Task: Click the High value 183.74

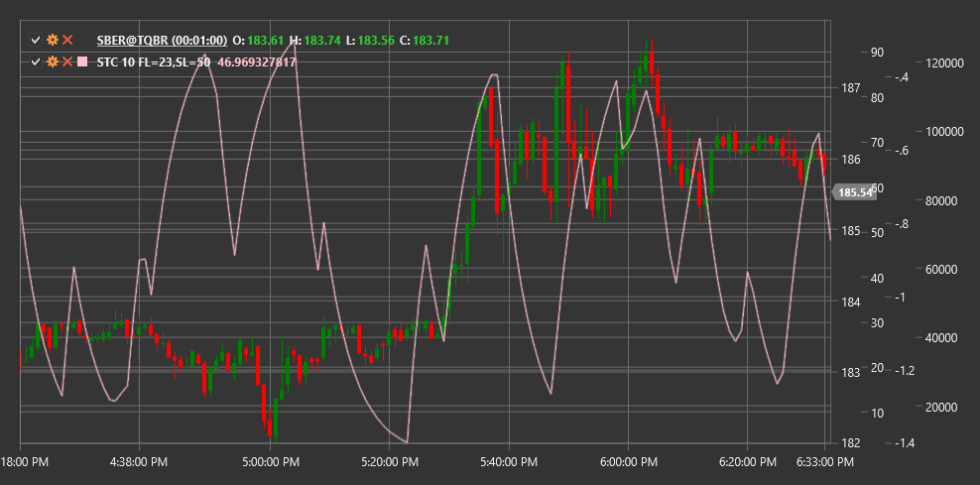Action: [322, 41]
